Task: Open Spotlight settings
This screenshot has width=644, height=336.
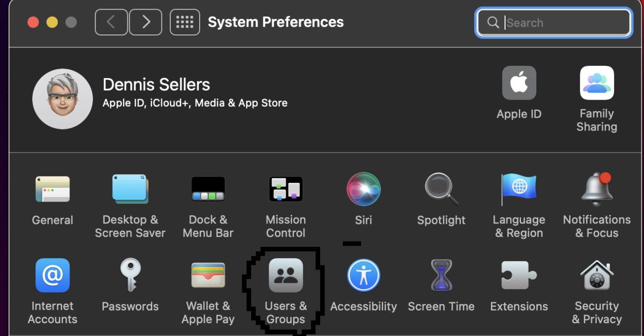Action: 441,189
